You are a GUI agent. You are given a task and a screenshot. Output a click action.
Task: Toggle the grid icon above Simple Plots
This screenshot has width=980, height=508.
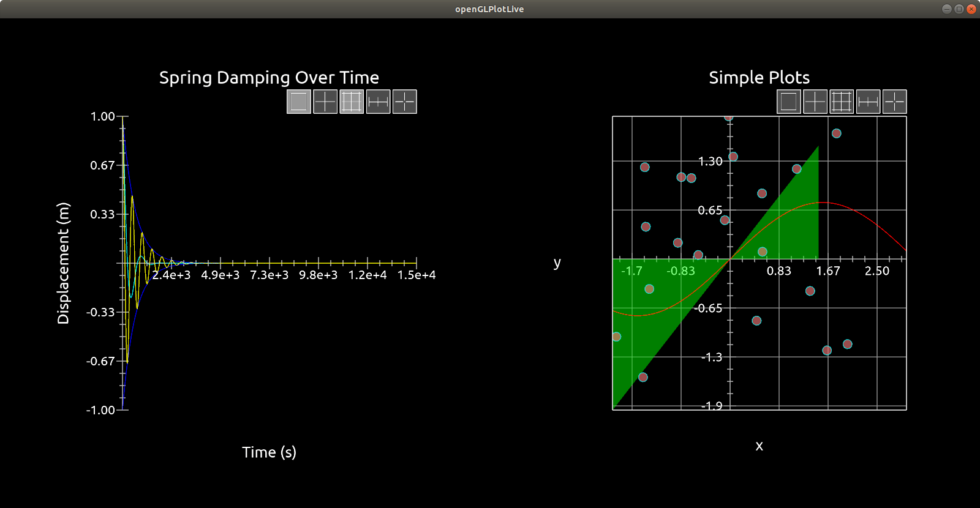[x=842, y=102]
